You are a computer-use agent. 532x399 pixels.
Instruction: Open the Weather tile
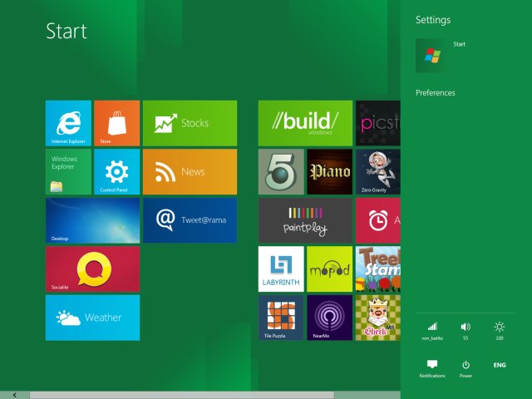click(92, 318)
